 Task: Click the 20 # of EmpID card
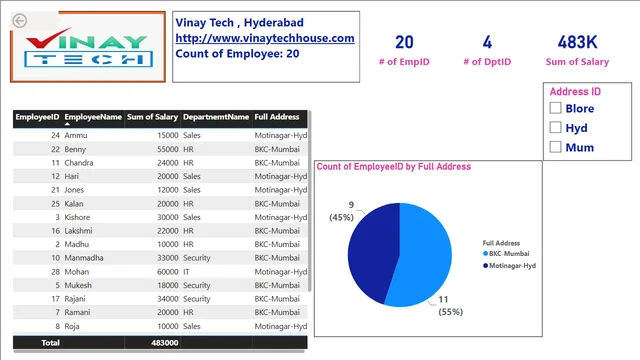point(404,50)
